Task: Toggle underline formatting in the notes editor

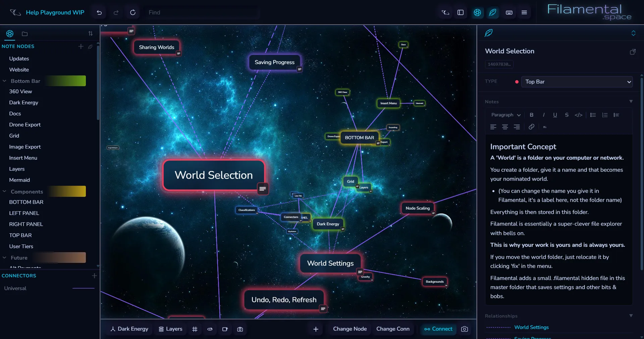Action: pos(555,115)
